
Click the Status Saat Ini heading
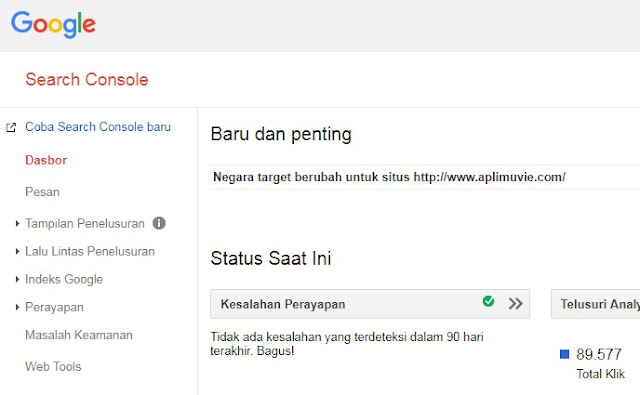271,258
